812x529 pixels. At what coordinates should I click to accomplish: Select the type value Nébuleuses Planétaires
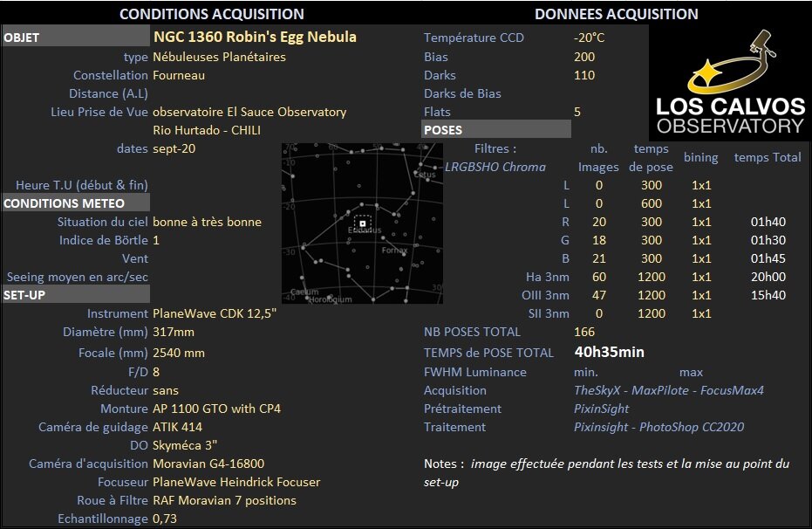tap(219, 57)
